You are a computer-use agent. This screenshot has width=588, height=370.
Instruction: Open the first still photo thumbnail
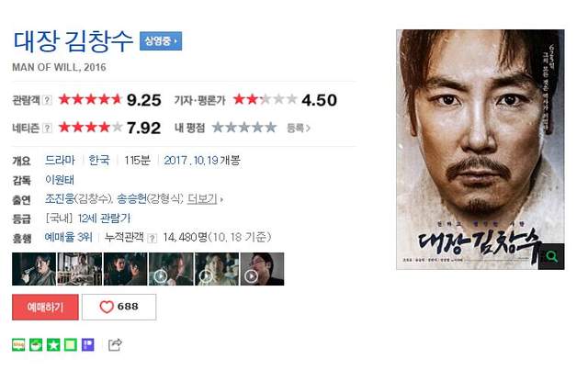(x=34, y=269)
